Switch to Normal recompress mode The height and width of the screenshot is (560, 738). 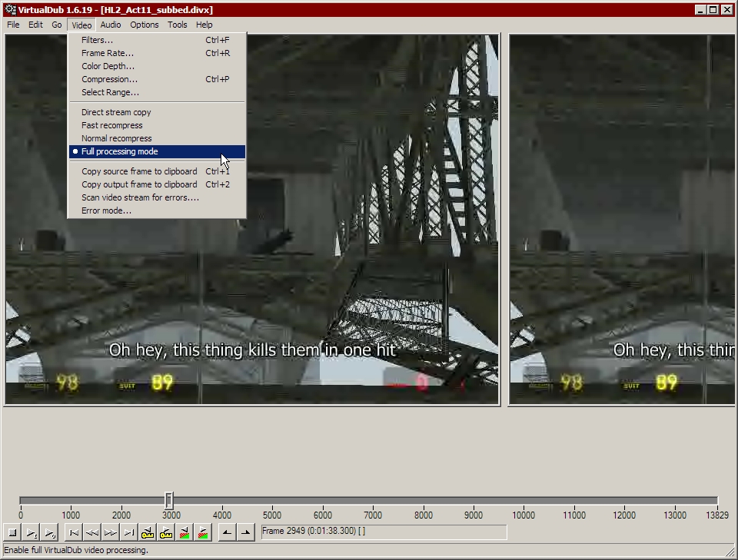pyautogui.click(x=157, y=139)
